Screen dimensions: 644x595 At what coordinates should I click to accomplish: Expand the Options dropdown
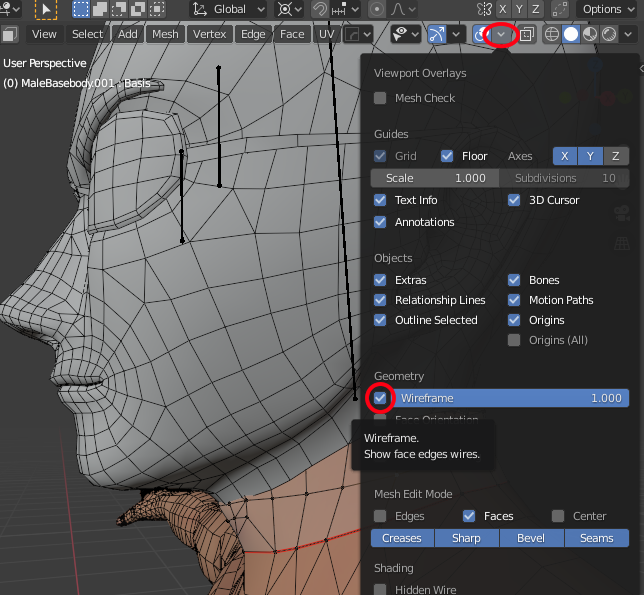tap(608, 9)
